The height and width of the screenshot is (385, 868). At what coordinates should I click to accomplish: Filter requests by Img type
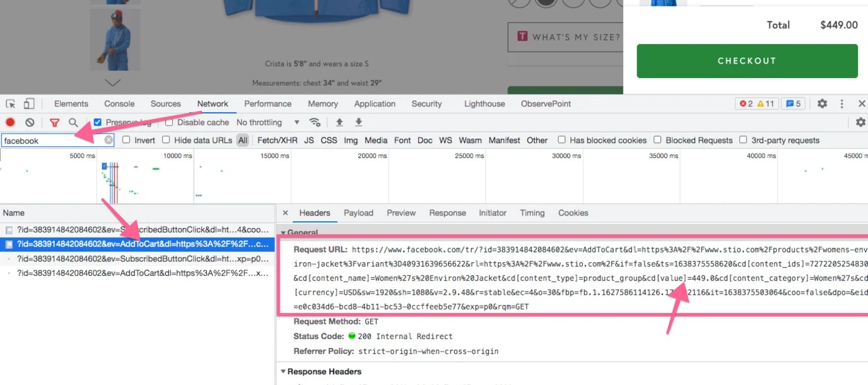pyautogui.click(x=351, y=140)
